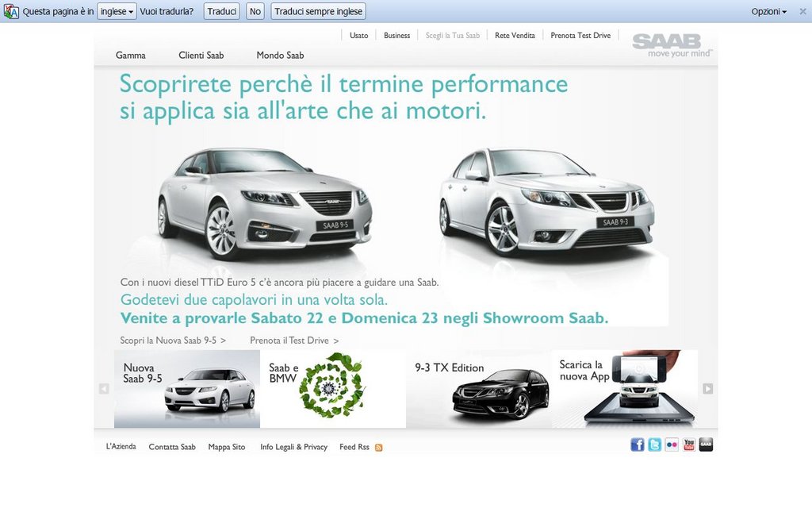This screenshot has width=812, height=508.
Task: Close the translation bar
Action: (802, 11)
